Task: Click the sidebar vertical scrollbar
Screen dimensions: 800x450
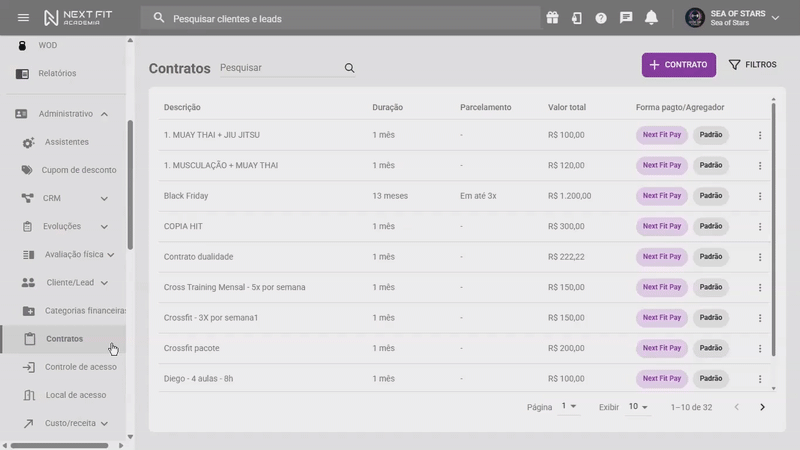Action: (130, 184)
